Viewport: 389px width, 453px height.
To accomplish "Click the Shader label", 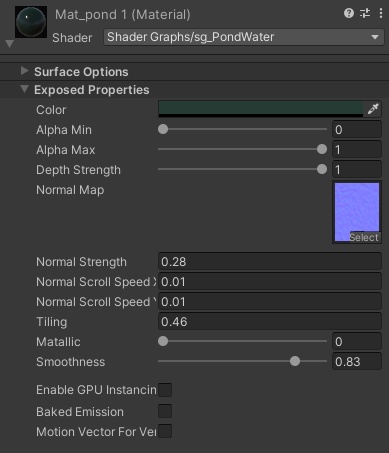I will pyautogui.click(x=72, y=38).
